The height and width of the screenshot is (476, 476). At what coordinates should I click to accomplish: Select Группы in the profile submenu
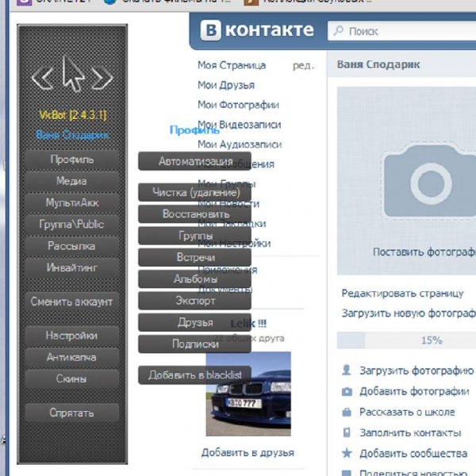tap(194, 236)
